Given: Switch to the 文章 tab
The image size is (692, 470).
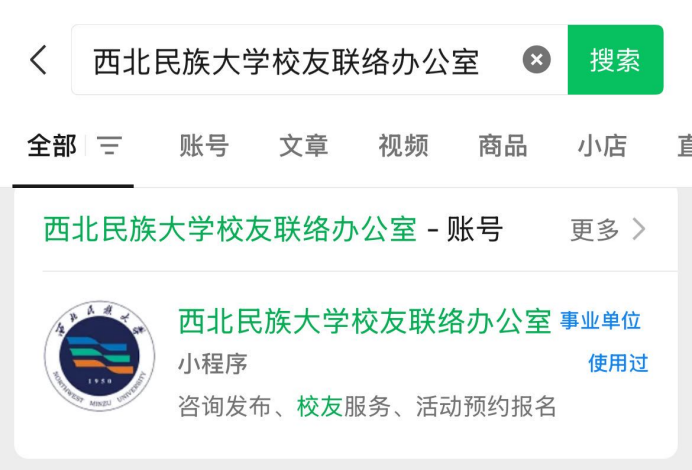Looking at the screenshot, I should 304,145.
